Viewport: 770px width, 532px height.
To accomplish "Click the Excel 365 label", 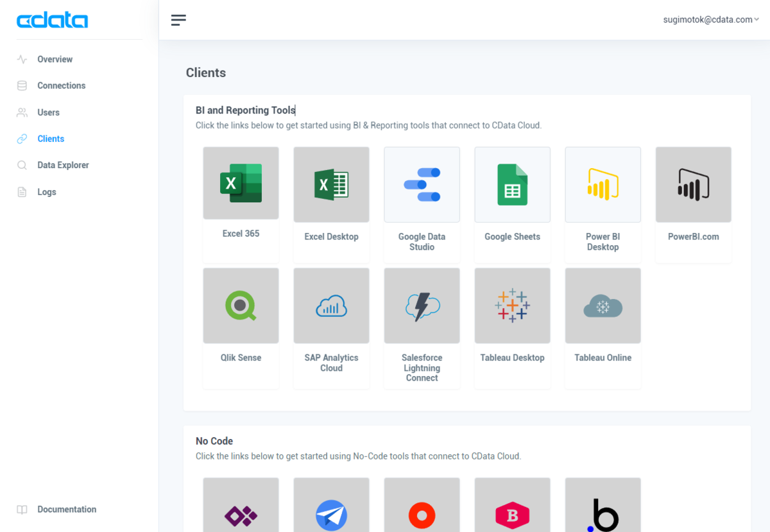I will pos(241,234).
